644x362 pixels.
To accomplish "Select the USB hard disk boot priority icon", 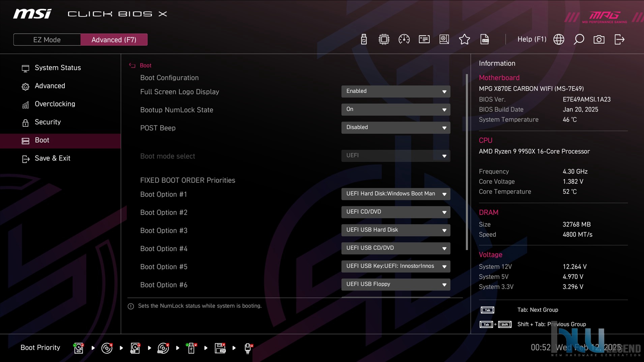I will [x=135, y=348].
